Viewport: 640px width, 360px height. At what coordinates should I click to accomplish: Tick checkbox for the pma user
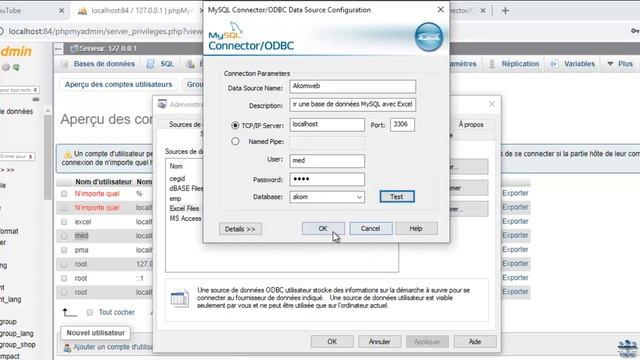click(64, 250)
